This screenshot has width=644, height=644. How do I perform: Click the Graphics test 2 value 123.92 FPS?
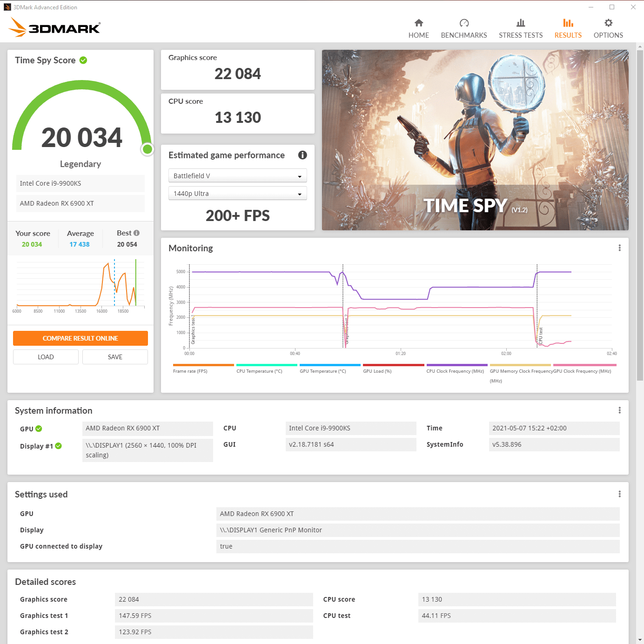[214, 632]
